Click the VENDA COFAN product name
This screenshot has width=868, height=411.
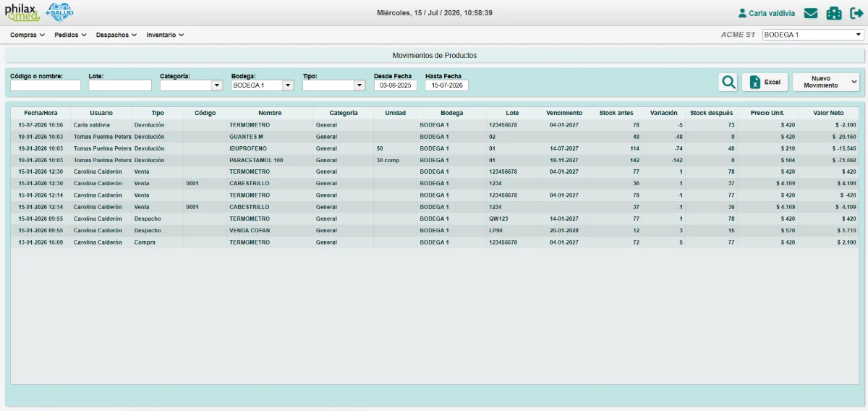pyautogui.click(x=250, y=230)
